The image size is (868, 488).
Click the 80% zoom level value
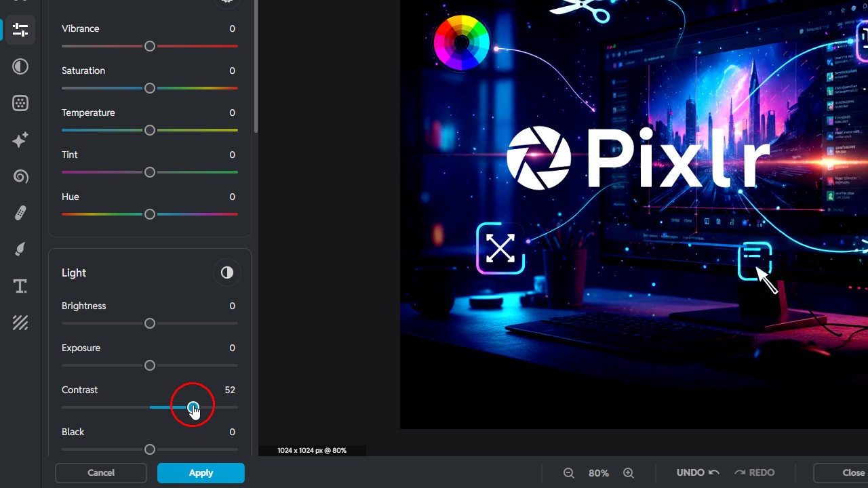(x=599, y=473)
